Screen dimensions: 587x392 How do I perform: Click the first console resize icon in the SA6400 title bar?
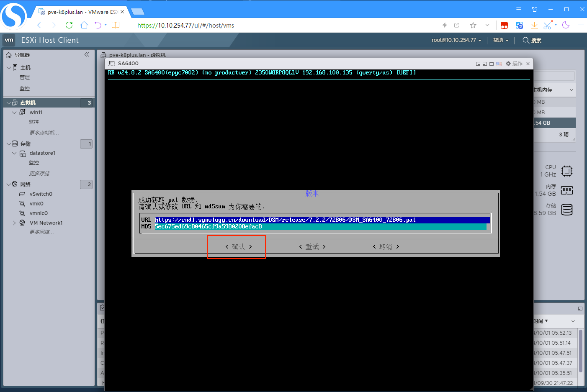478,64
